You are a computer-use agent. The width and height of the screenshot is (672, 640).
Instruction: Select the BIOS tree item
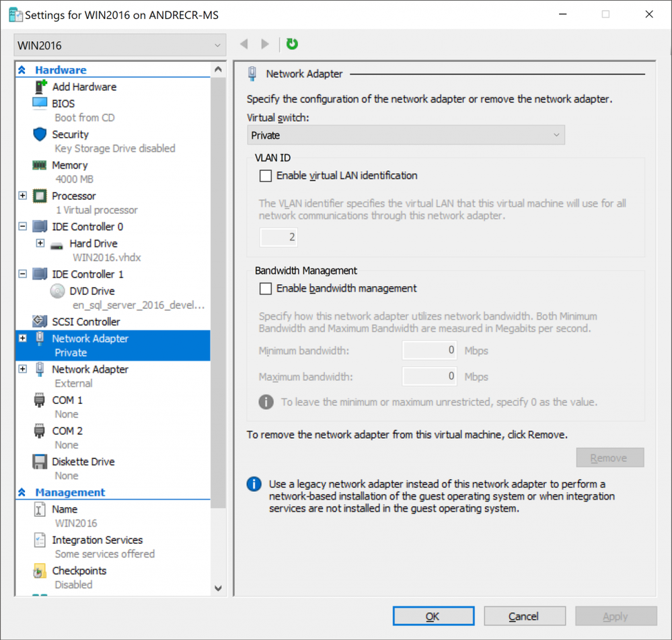point(63,104)
